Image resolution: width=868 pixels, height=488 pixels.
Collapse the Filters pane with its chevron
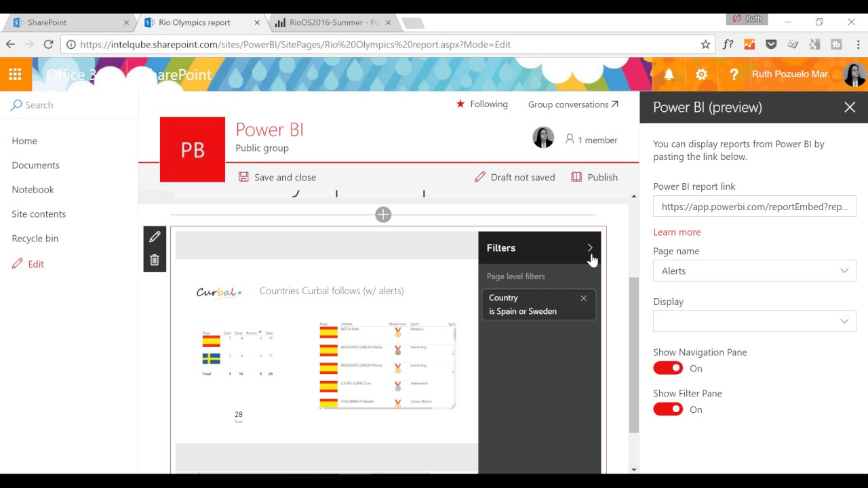coord(589,248)
